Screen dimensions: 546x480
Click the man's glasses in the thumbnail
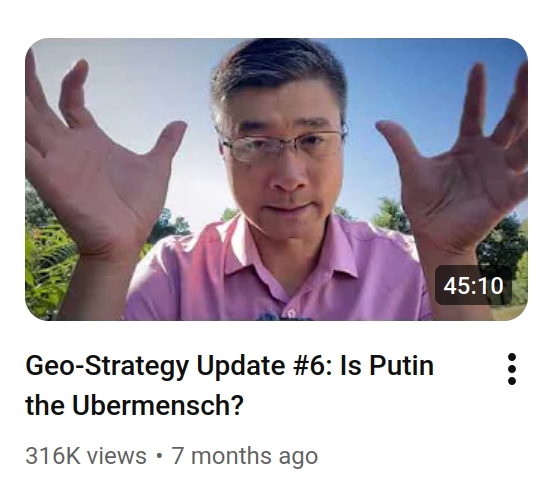coord(281,144)
